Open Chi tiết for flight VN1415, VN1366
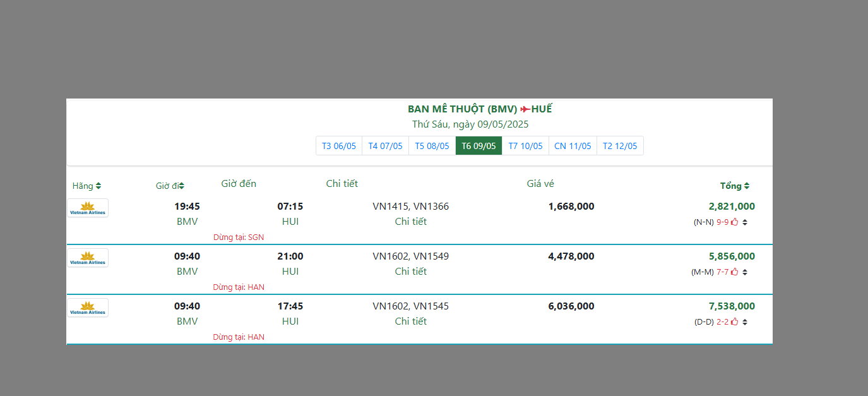 coord(411,222)
